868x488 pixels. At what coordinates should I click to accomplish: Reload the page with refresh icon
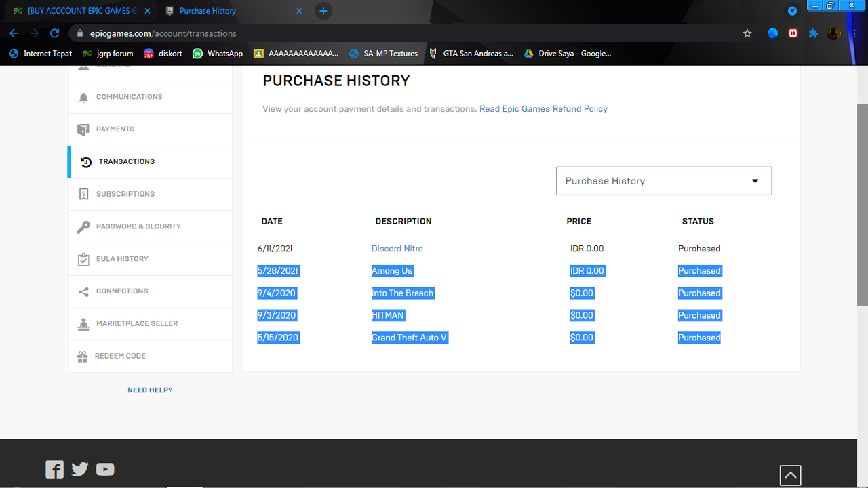tap(54, 33)
